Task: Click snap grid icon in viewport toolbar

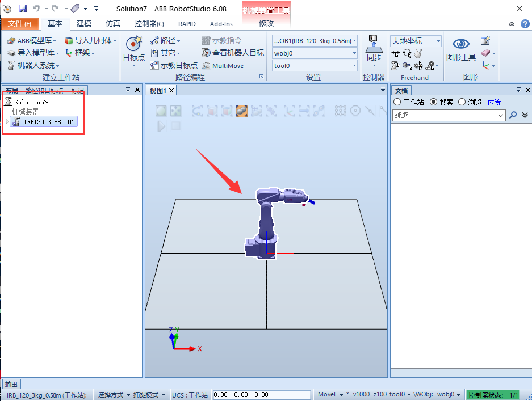Action: click(340, 111)
